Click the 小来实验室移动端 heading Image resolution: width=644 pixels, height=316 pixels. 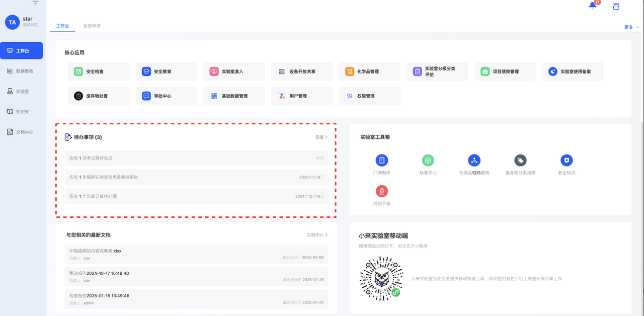[383, 235]
